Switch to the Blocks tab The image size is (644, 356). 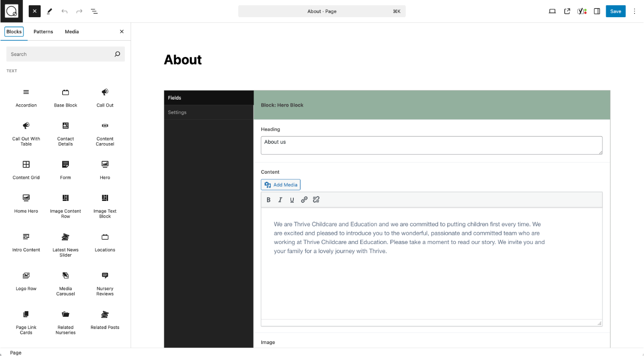(14, 32)
